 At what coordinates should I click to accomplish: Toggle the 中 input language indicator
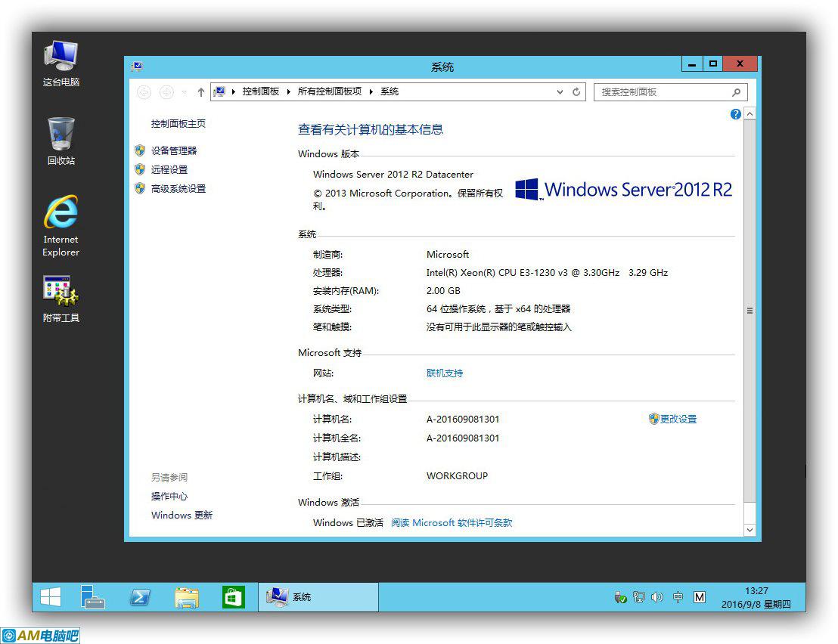(678, 597)
